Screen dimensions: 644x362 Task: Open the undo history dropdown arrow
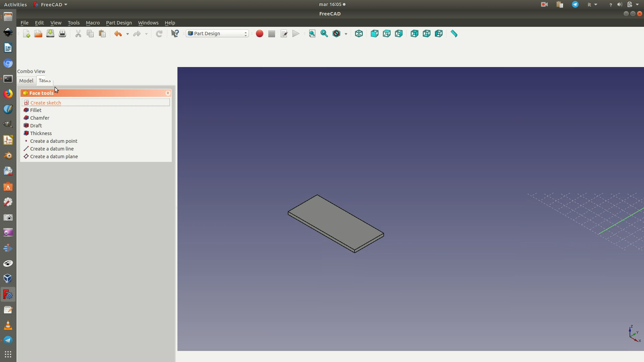point(127,34)
